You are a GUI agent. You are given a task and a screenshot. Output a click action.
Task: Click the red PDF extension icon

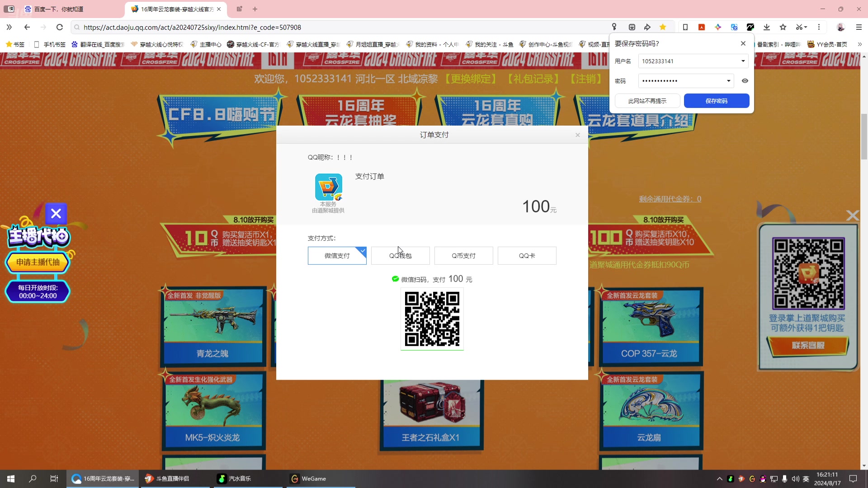point(702,27)
